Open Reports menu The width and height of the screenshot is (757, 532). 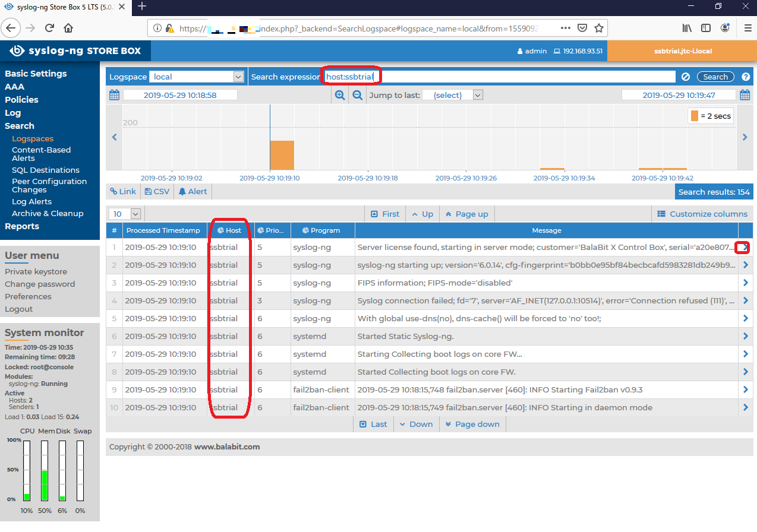point(22,226)
